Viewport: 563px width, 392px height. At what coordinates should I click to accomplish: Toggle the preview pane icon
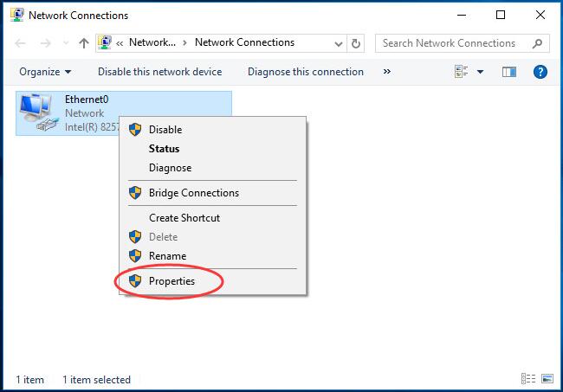(508, 72)
